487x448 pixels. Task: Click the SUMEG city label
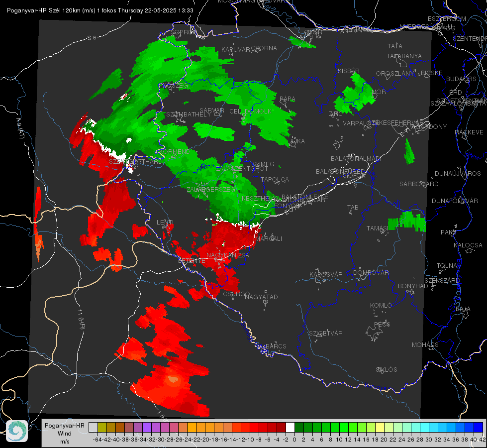(263, 164)
